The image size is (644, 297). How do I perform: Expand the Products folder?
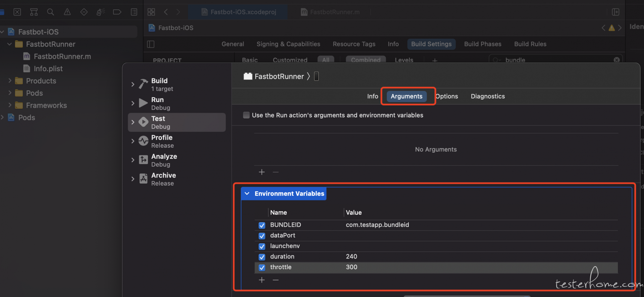[x=9, y=81]
